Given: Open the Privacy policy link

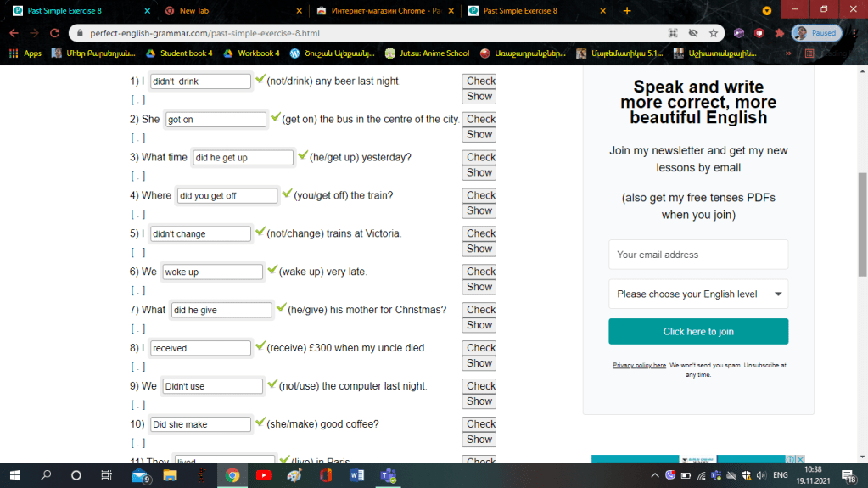Looking at the screenshot, I should pos(639,365).
